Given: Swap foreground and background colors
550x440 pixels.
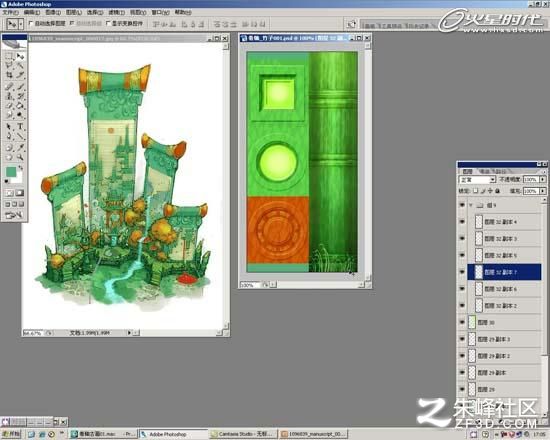Looking at the screenshot, I should pyautogui.click(x=21, y=168).
